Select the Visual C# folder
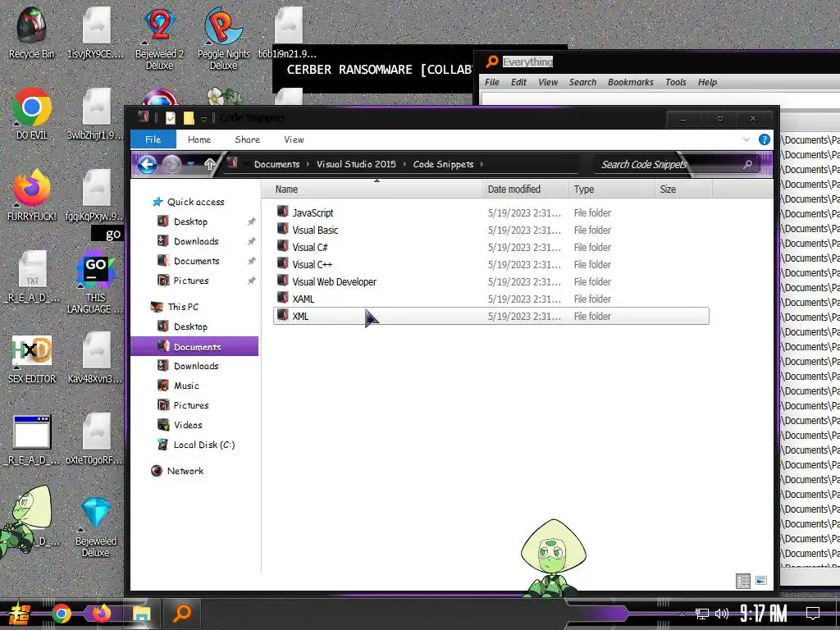The image size is (840, 630). coord(491,247)
